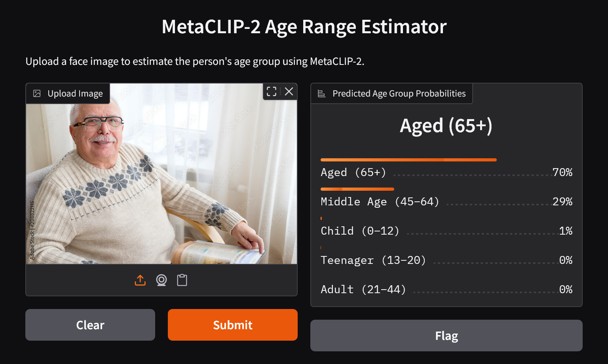Click the chart icon beside Predicted Age Group Probabilities

(x=322, y=93)
